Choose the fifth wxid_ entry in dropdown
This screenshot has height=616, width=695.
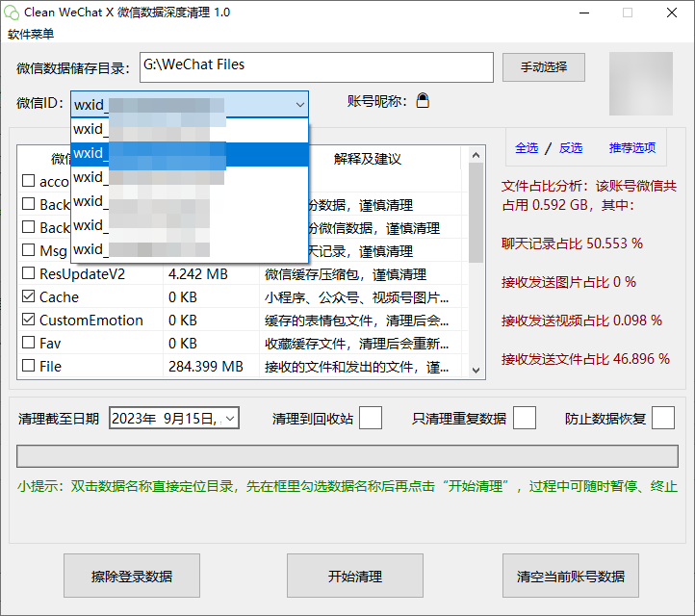190,225
